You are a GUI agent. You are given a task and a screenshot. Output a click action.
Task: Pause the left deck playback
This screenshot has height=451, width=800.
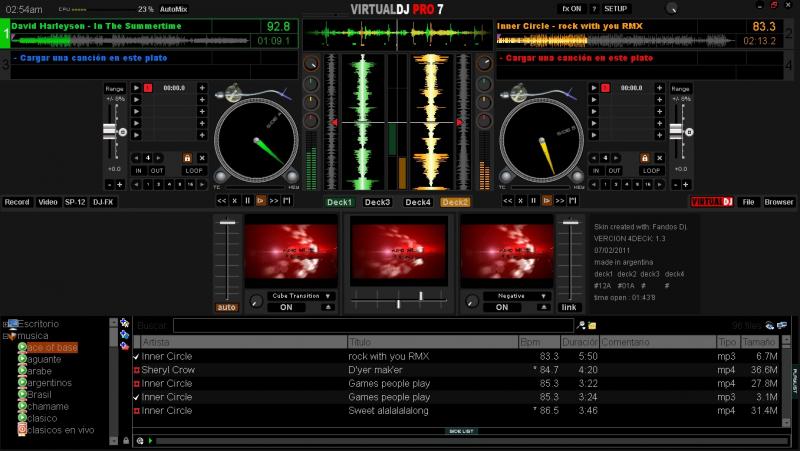click(x=249, y=201)
